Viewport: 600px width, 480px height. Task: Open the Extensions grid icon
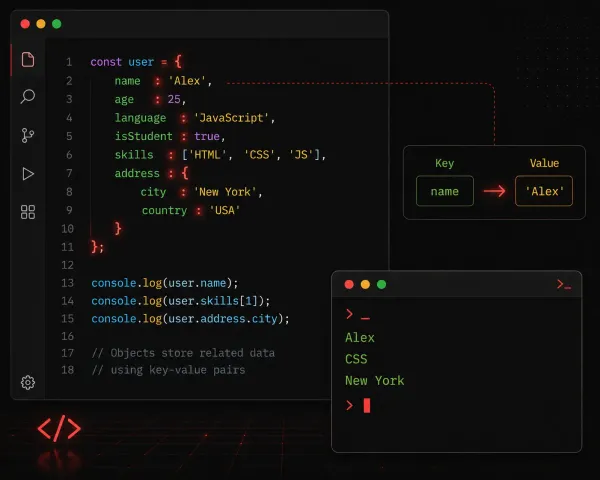coord(28,212)
